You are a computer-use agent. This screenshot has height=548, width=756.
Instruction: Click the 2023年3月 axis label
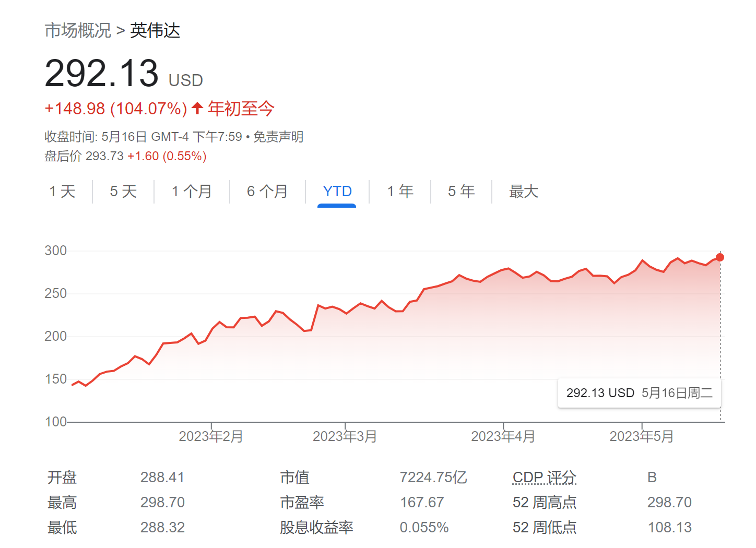(x=345, y=436)
